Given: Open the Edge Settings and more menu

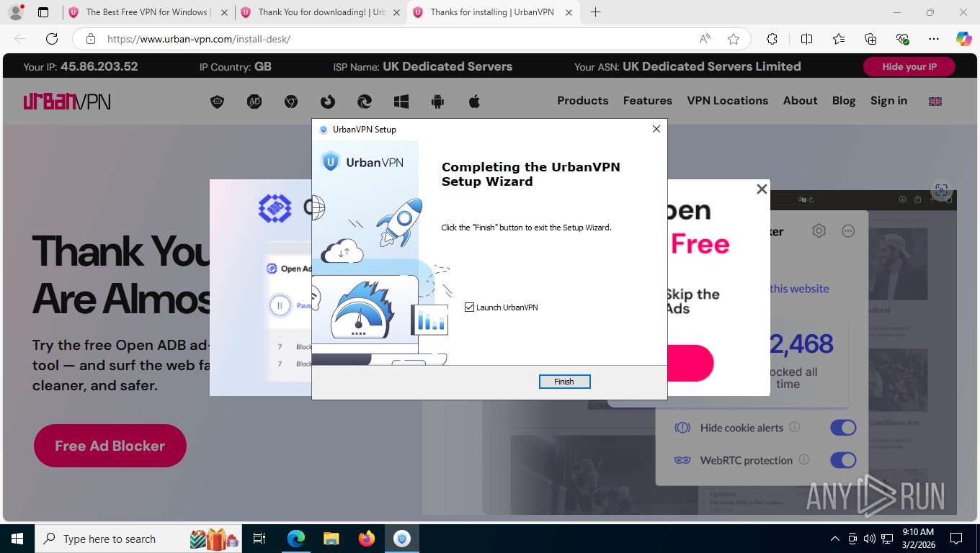Looking at the screenshot, I should [934, 39].
